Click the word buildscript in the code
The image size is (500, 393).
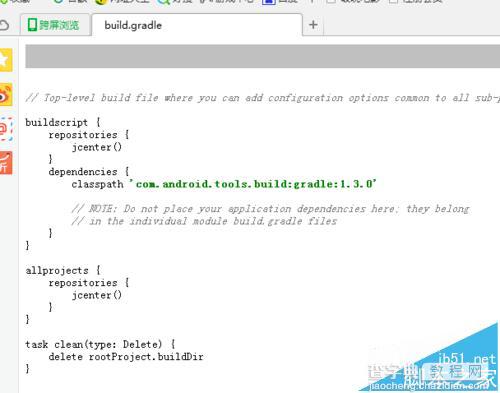(x=56, y=122)
